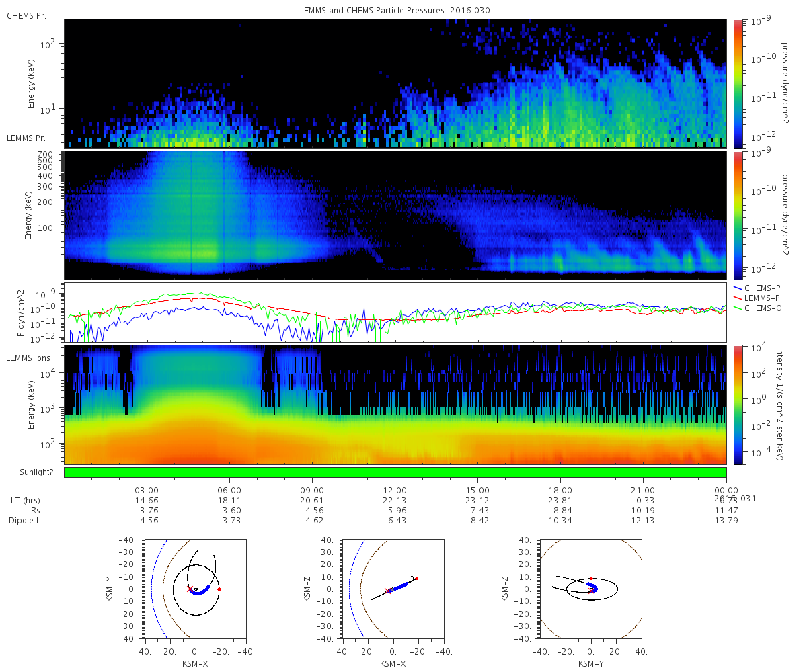
Task: Click the LEMMS Pr. energy spectrogram panel
Action: (395, 215)
